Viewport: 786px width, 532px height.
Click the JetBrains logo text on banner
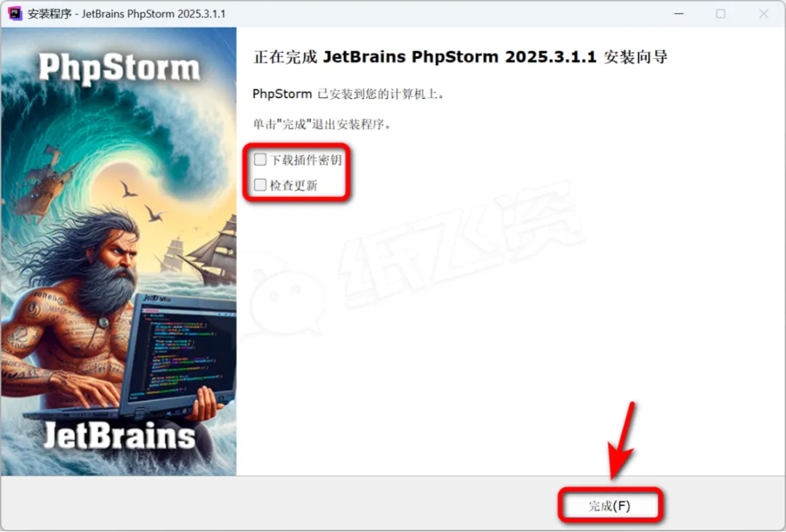click(x=119, y=435)
